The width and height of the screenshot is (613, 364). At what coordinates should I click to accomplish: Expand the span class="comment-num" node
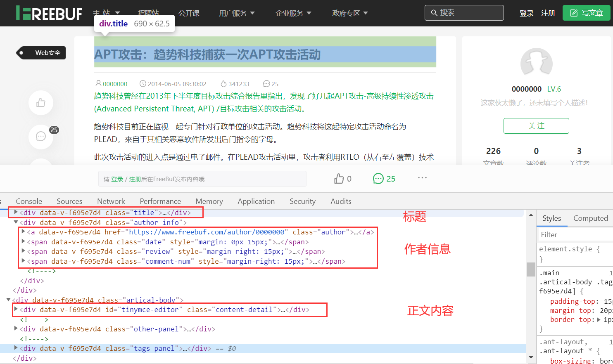pos(23,261)
